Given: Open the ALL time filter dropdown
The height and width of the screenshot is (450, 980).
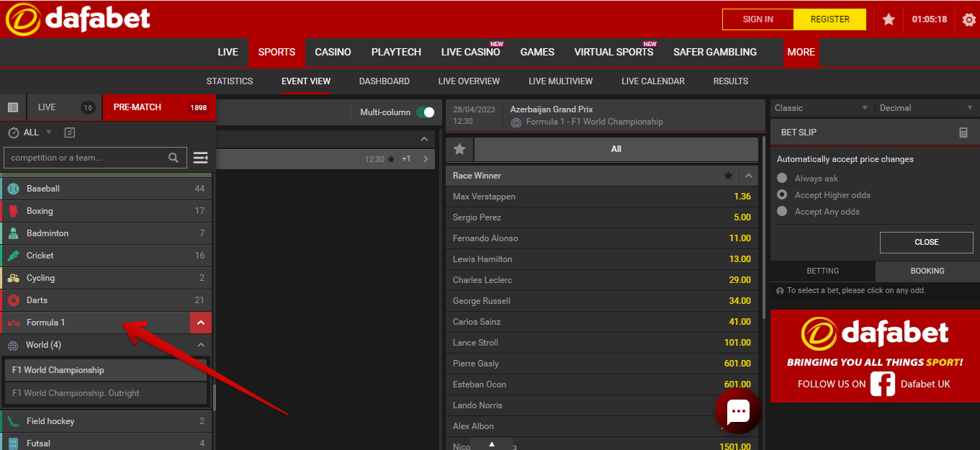Looking at the screenshot, I should 38,132.
